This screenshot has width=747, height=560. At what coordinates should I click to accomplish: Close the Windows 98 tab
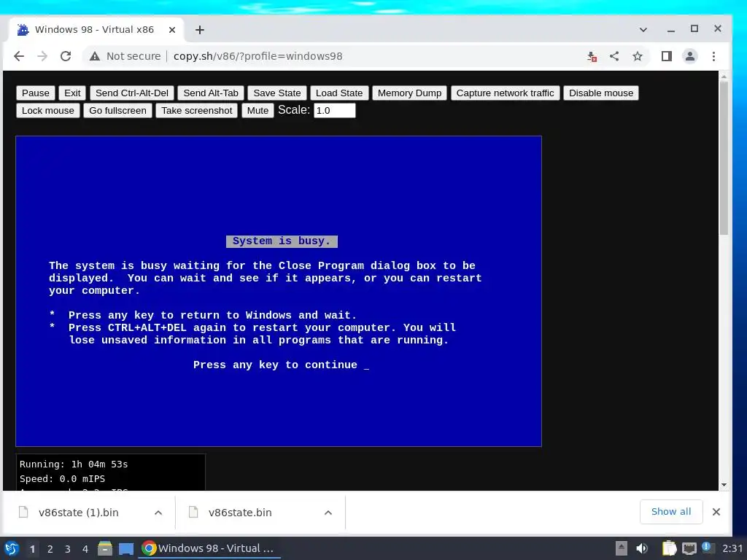click(172, 29)
